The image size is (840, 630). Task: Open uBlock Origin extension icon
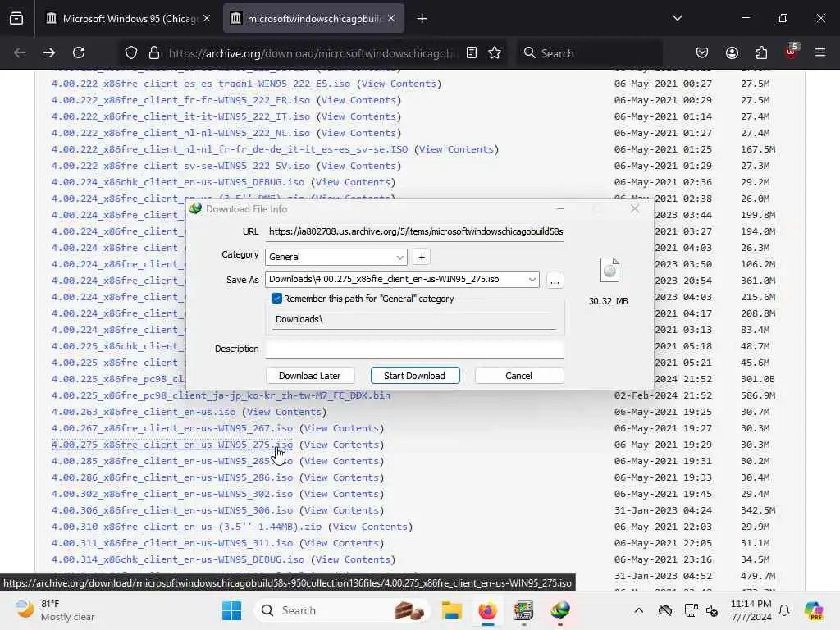(792, 52)
